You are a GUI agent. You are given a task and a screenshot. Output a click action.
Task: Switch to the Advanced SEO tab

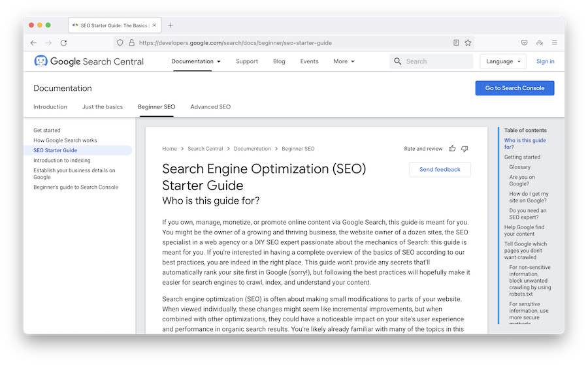[x=210, y=107]
